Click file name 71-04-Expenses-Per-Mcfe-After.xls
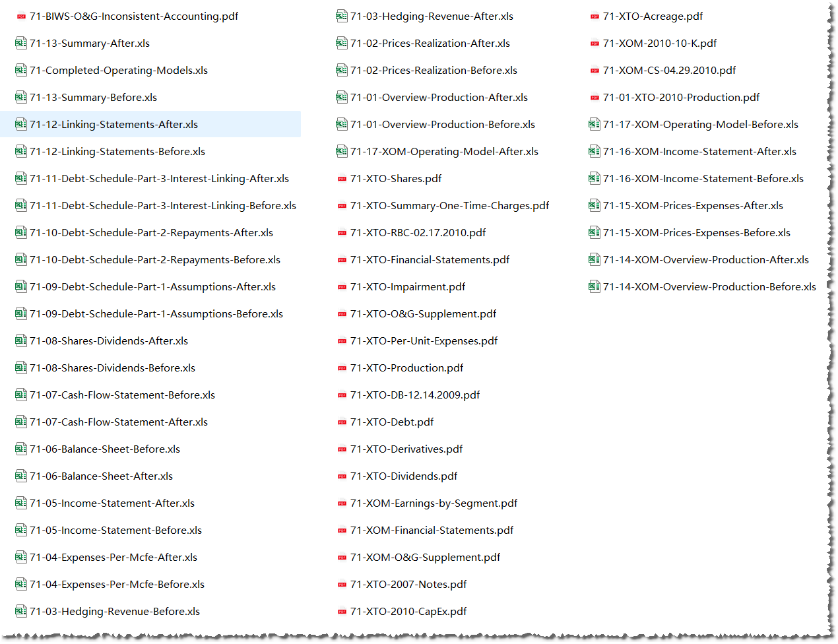The image size is (838, 644). coord(113,558)
